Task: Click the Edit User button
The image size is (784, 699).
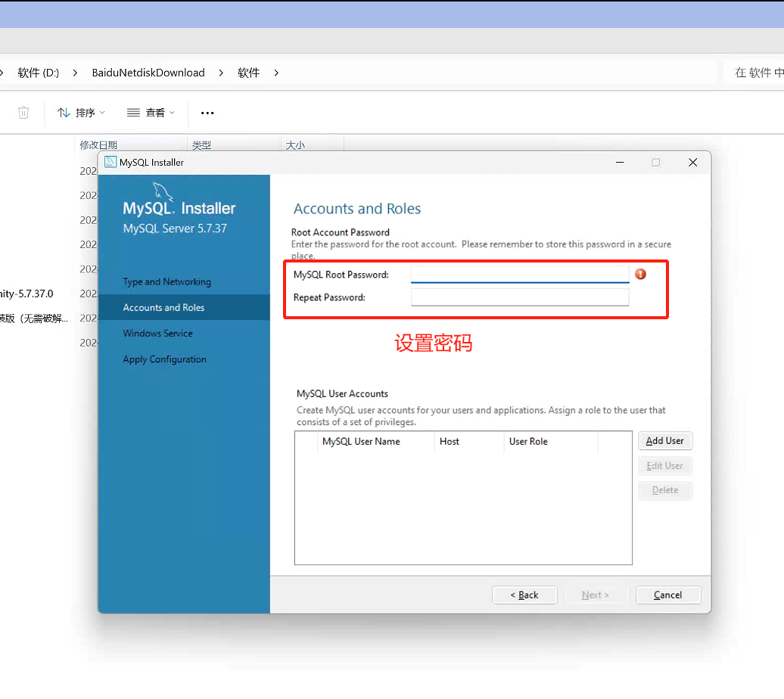Action: click(x=665, y=465)
